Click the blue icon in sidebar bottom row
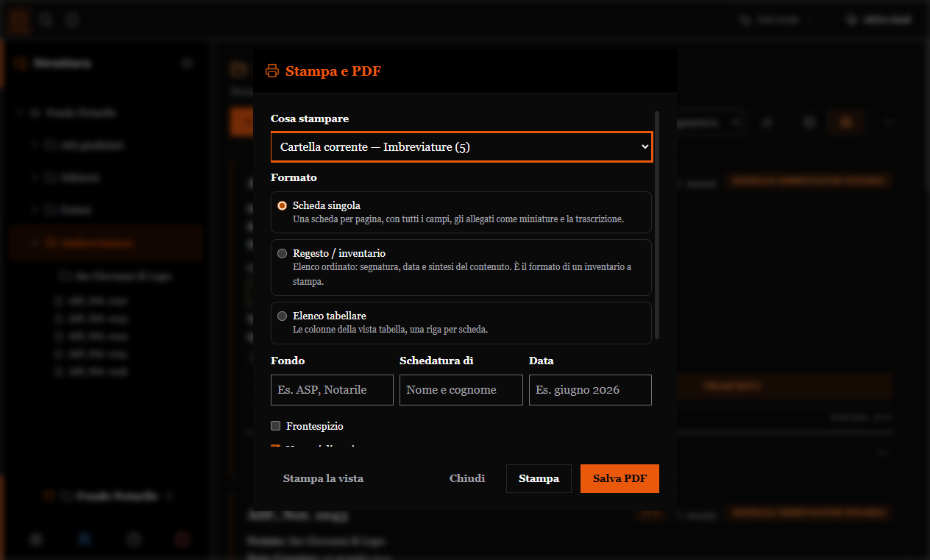The width and height of the screenshot is (930, 560). pyautogui.click(x=85, y=539)
